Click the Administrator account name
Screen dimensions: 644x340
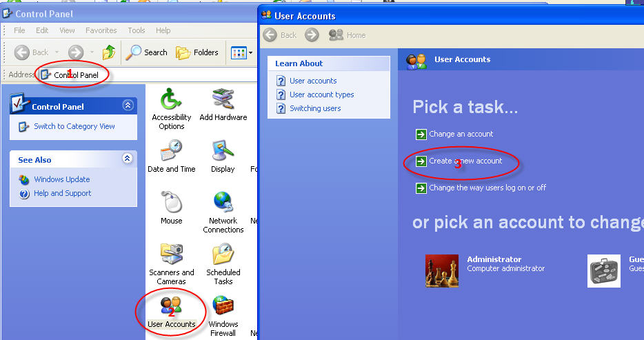tap(494, 259)
